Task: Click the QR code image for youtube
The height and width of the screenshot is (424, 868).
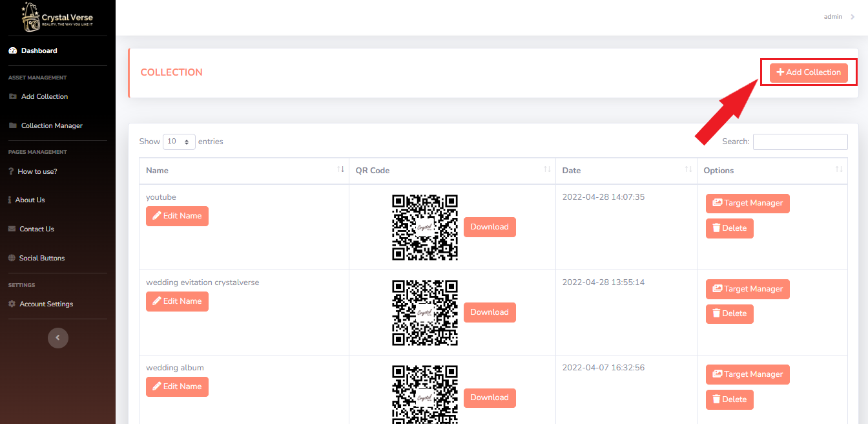Action: pos(425,227)
